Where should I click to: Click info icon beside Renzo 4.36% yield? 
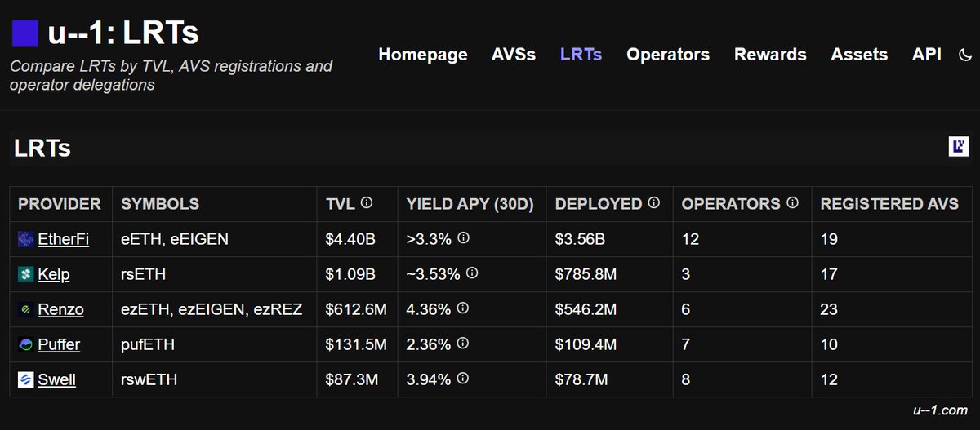click(x=463, y=308)
